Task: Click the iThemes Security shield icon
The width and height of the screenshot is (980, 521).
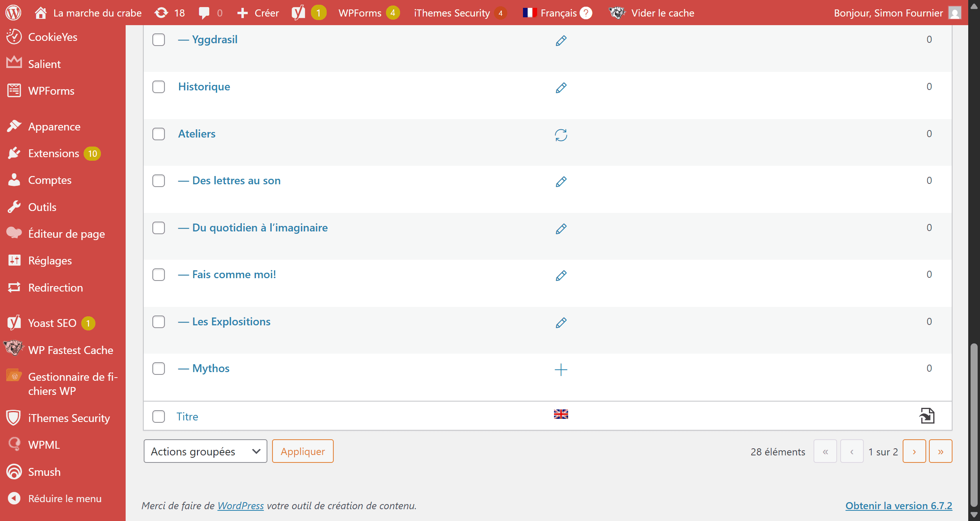Action: 13,418
